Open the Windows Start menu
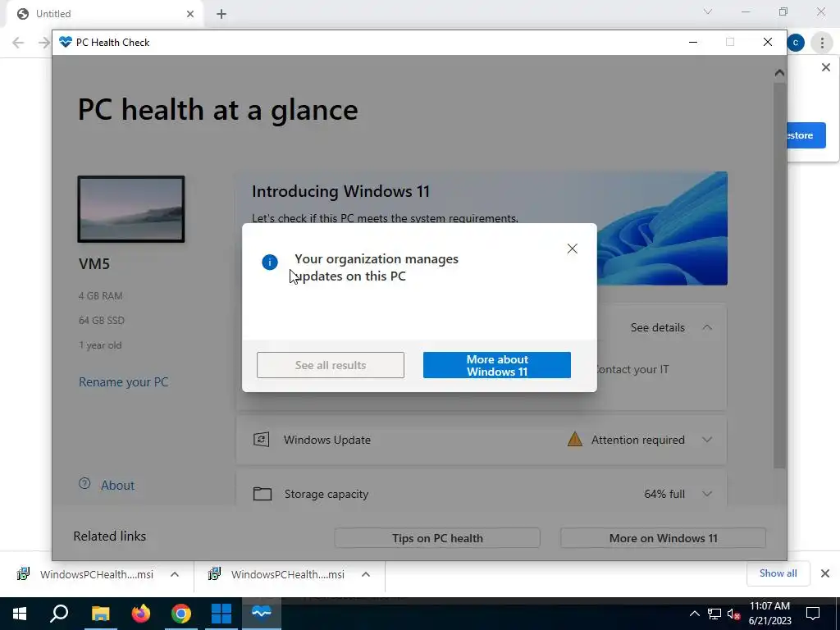Image resolution: width=840 pixels, height=630 pixels. pos(20,614)
